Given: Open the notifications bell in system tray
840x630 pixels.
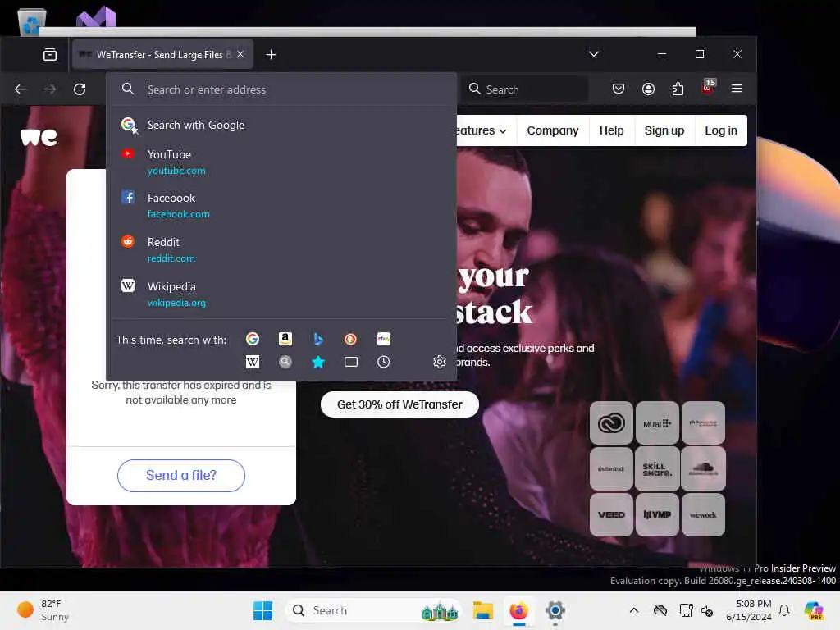Looking at the screenshot, I should click(784, 610).
